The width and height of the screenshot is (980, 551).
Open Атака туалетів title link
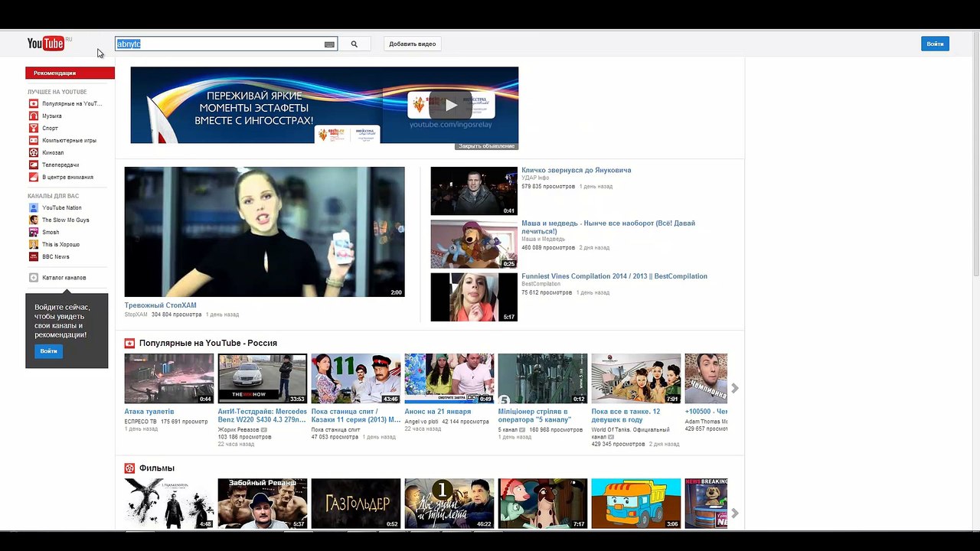tap(149, 412)
